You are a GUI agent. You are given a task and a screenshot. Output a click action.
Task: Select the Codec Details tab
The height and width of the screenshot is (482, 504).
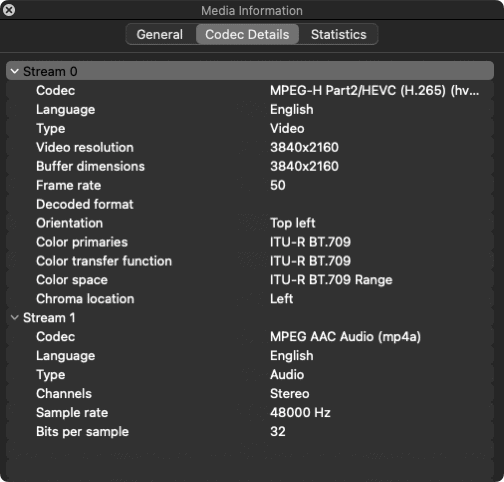pos(247,34)
